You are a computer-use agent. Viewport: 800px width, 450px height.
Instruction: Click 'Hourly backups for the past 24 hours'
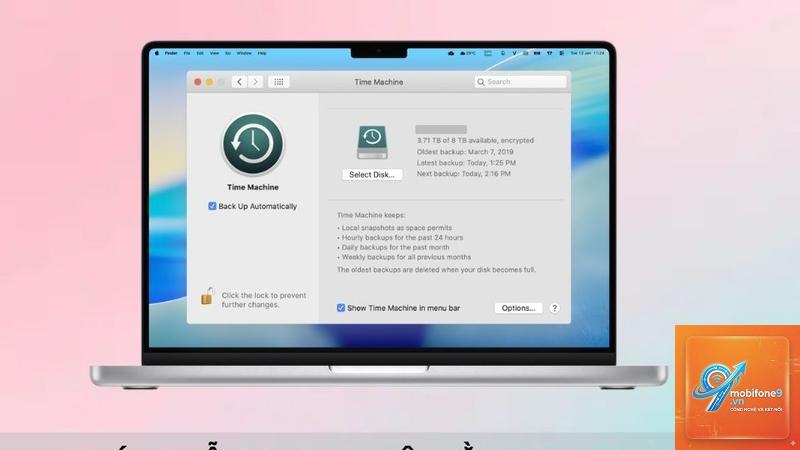point(401,237)
